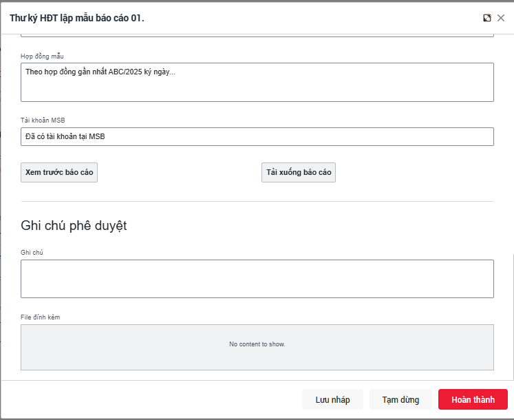This screenshot has height=420, width=514.
Task: Select the Ghi chú phê duyệt section heading
Action: click(74, 226)
